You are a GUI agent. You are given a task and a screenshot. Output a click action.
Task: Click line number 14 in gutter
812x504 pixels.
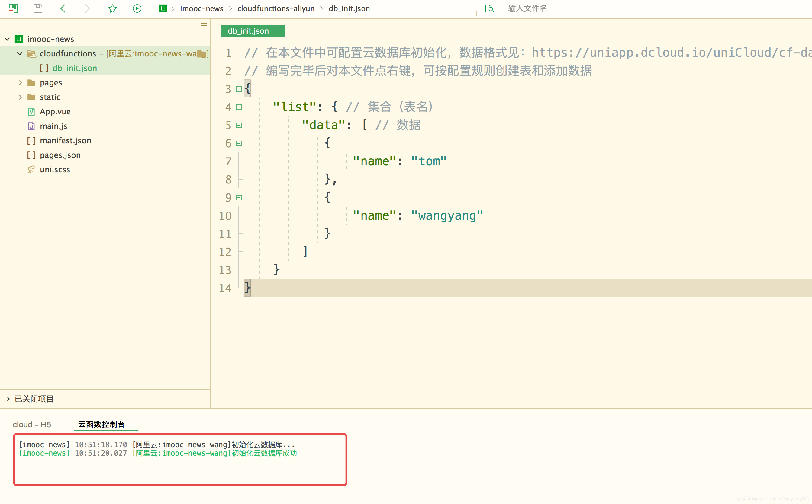(225, 288)
